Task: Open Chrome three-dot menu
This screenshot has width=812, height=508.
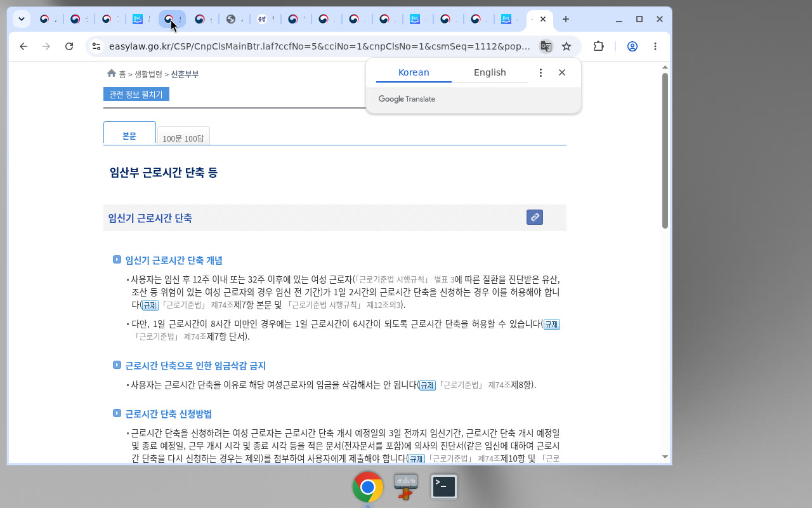Action: click(x=655, y=46)
